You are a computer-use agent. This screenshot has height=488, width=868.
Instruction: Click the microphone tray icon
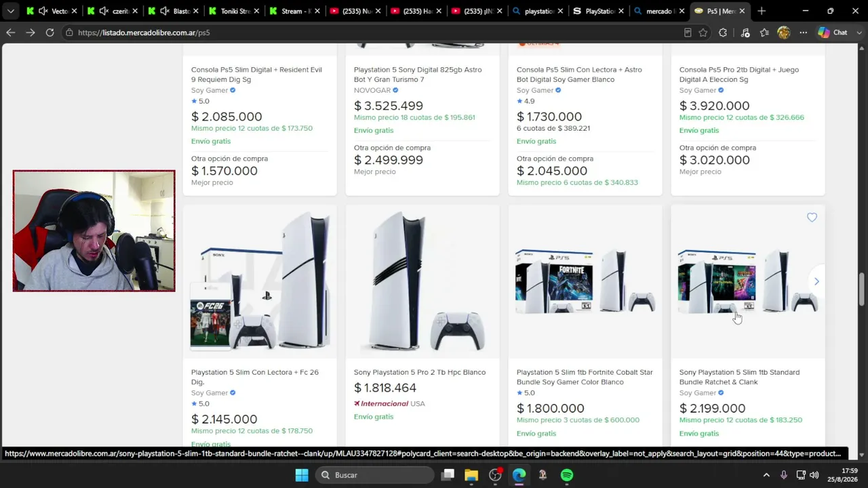[784, 475]
